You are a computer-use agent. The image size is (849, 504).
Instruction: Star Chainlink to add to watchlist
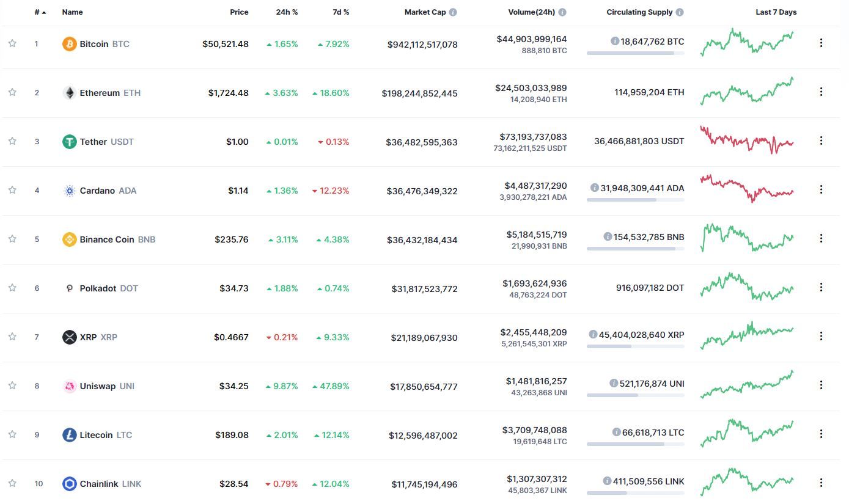(12, 483)
